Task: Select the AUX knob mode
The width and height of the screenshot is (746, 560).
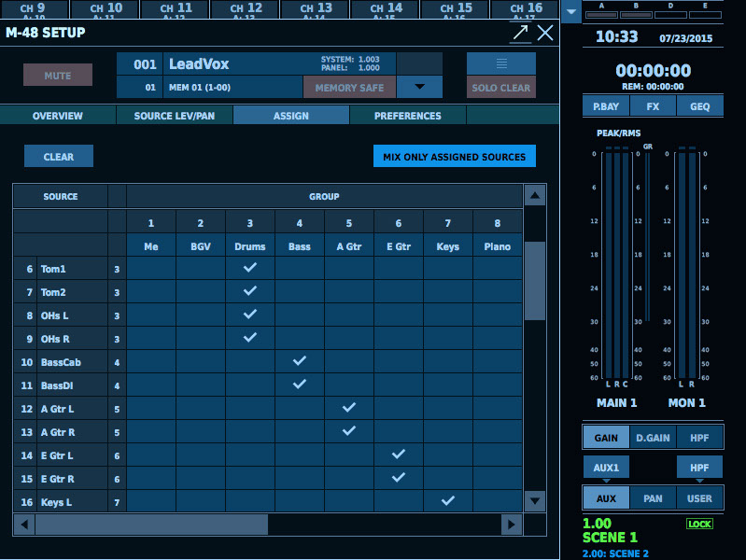Action: click(606, 498)
